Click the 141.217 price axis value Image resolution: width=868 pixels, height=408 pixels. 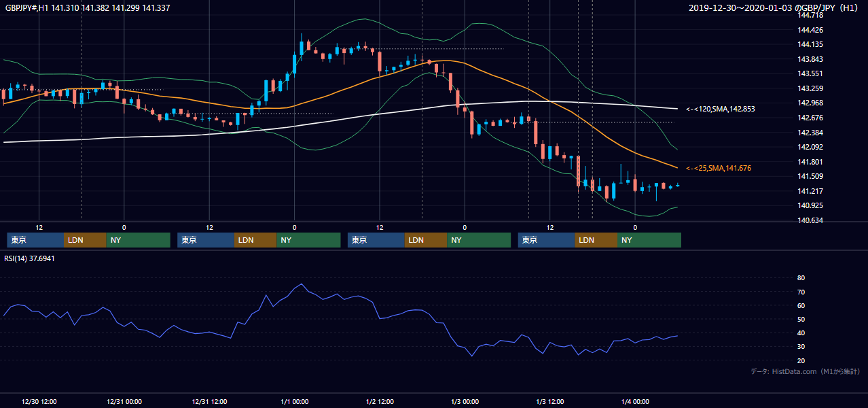(x=810, y=191)
